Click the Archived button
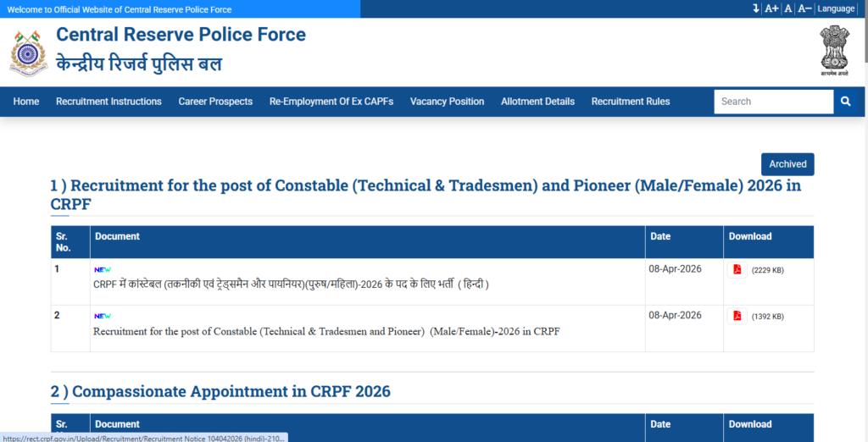Viewport: 868px width, 442px height. (787, 164)
